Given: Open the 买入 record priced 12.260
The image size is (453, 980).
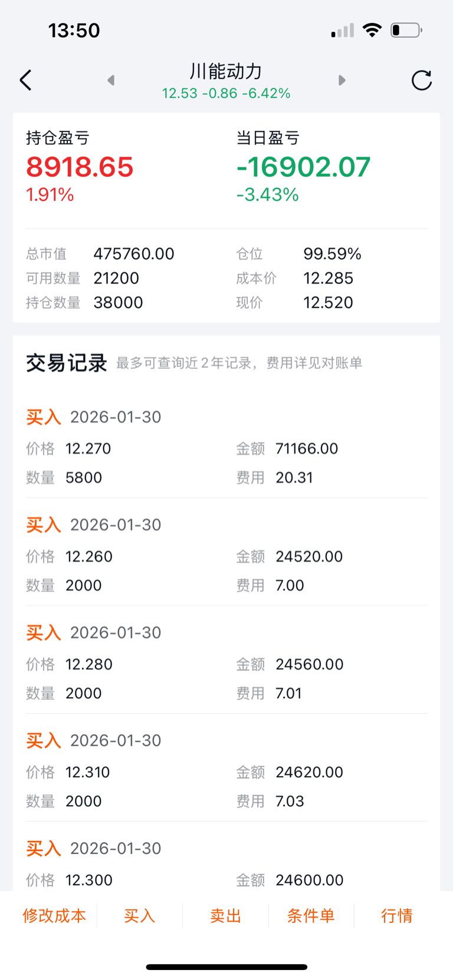Looking at the screenshot, I should pyautogui.click(x=226, y=556).
